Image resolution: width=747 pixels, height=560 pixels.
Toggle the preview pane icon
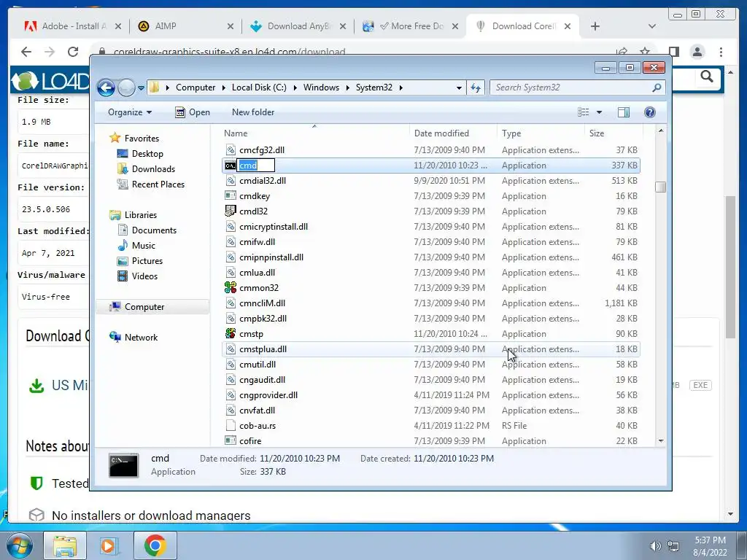click(x=623, y=112)
